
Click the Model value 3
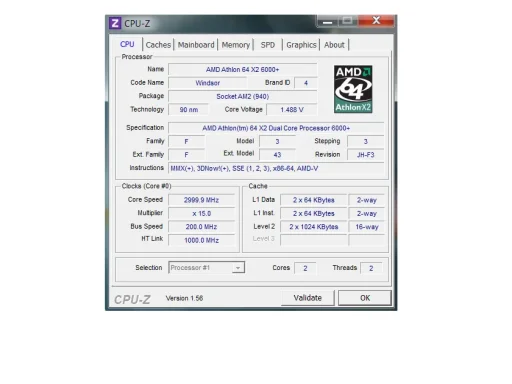click(277, 141)
